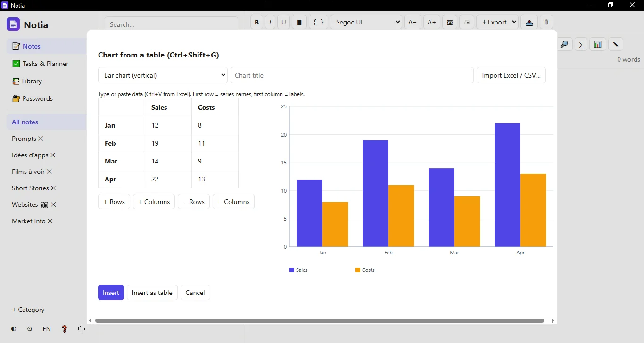The image size is (644, 343).
Task: Click the pen drawing tool icon
Action: 615,45
